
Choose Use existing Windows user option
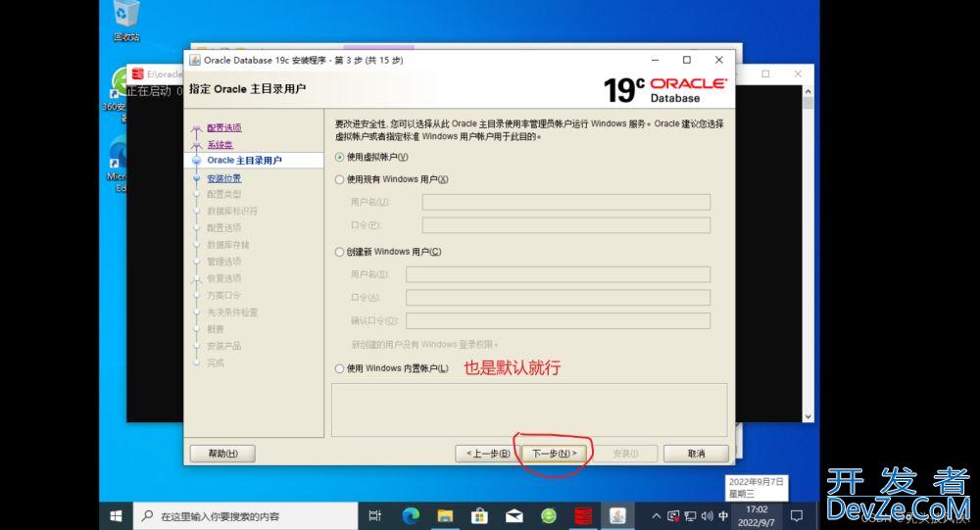391,179
